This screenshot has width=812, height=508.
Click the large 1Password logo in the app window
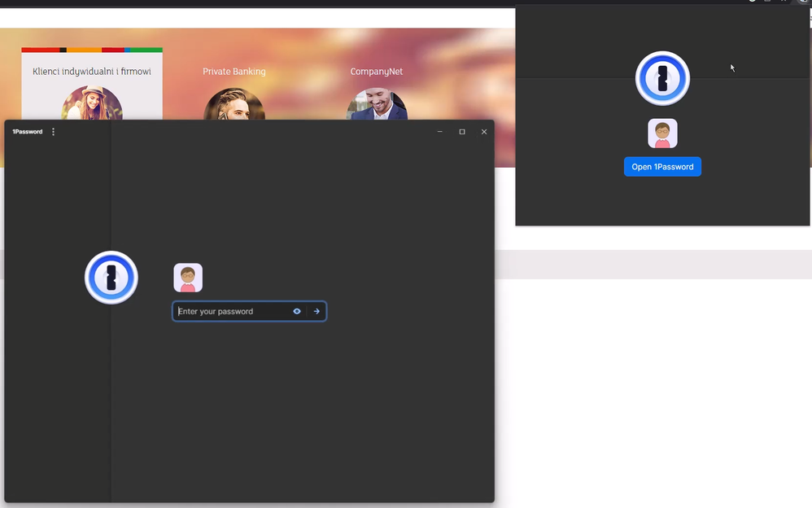pyautogui.click(x=111, y=278)
